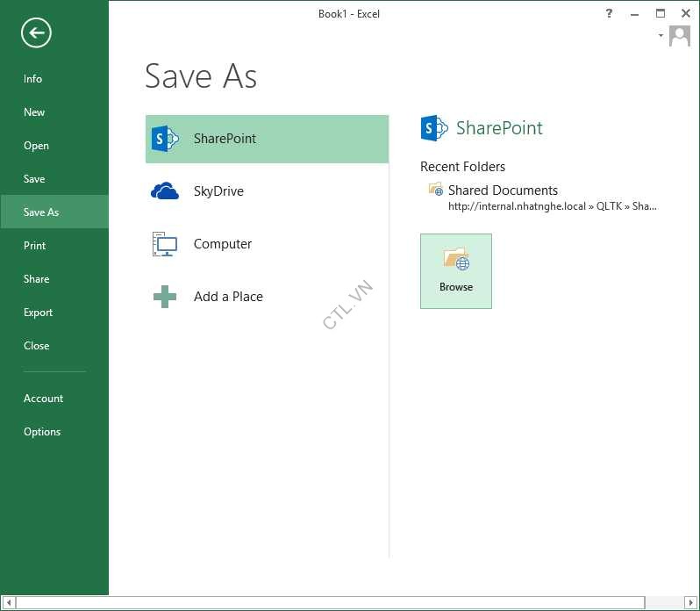Click the SkyDrive cloud icon
Image resolution: width=700 pixels, height=611 pixels.
click(165, 191)
